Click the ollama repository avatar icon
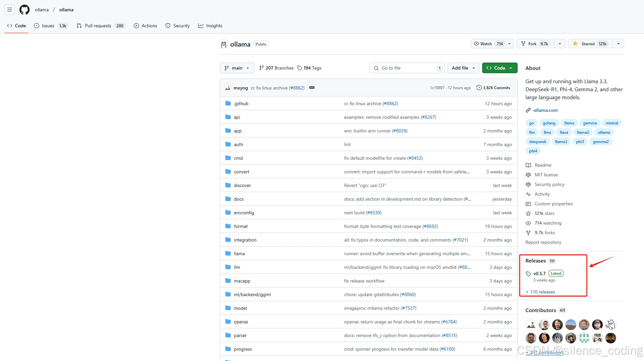Image resolution: width=644 pixels, height=361 pixels. [x=224, y=44]
